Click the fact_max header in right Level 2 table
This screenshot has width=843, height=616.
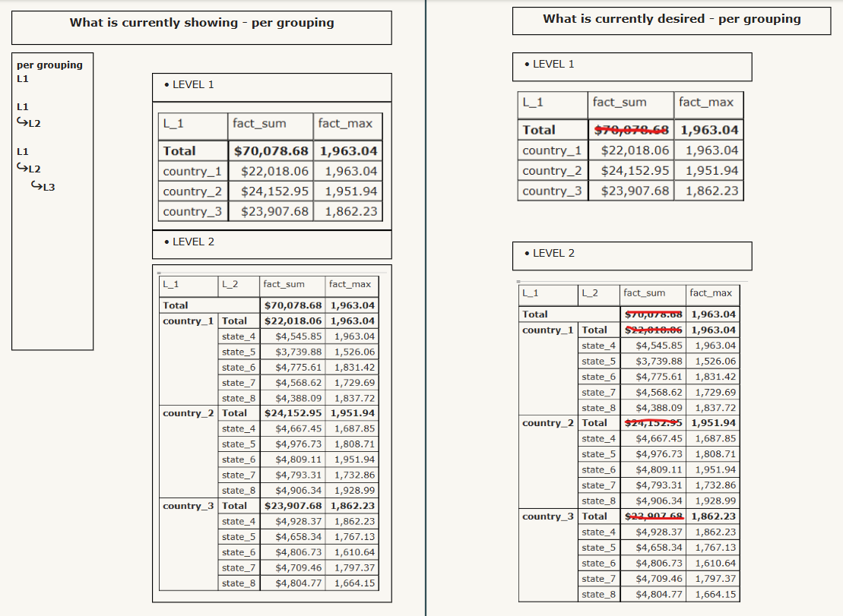pyautogui.click(x=711, y=293)
